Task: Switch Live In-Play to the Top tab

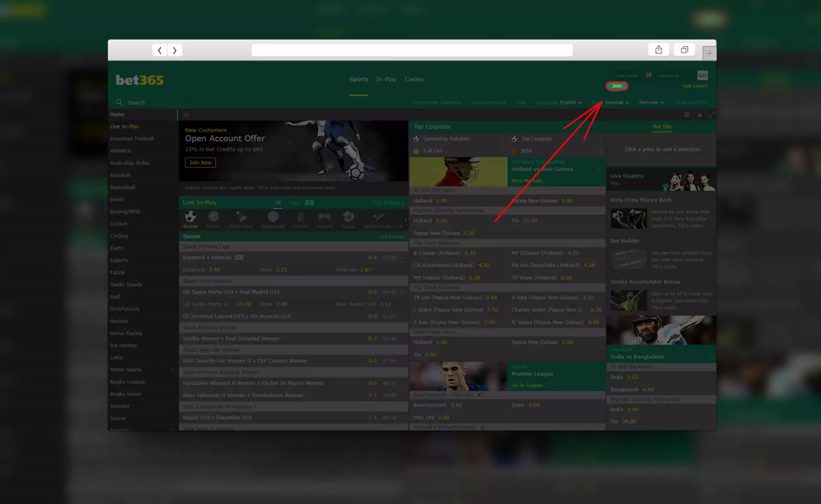Action: (x=293, y=203)
